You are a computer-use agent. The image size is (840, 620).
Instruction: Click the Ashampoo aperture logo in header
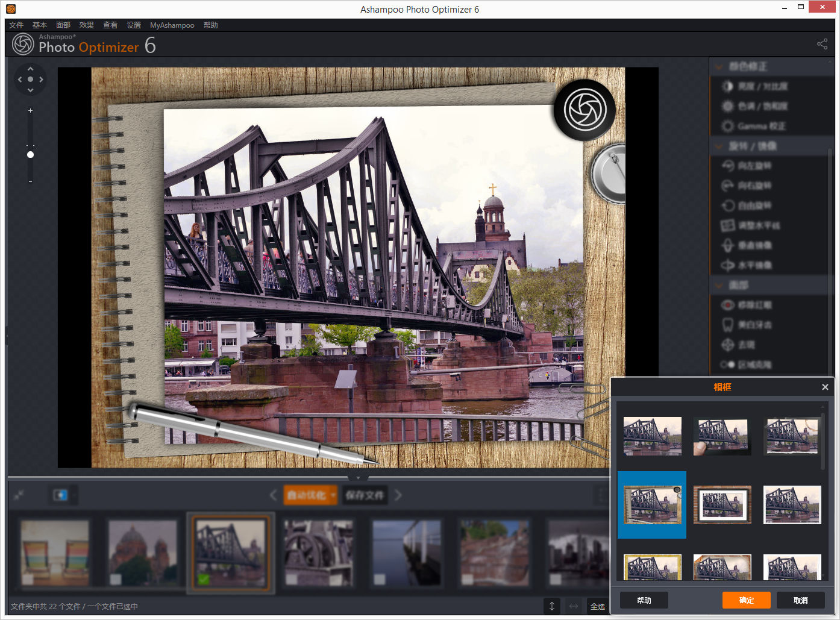pos(23,44)
